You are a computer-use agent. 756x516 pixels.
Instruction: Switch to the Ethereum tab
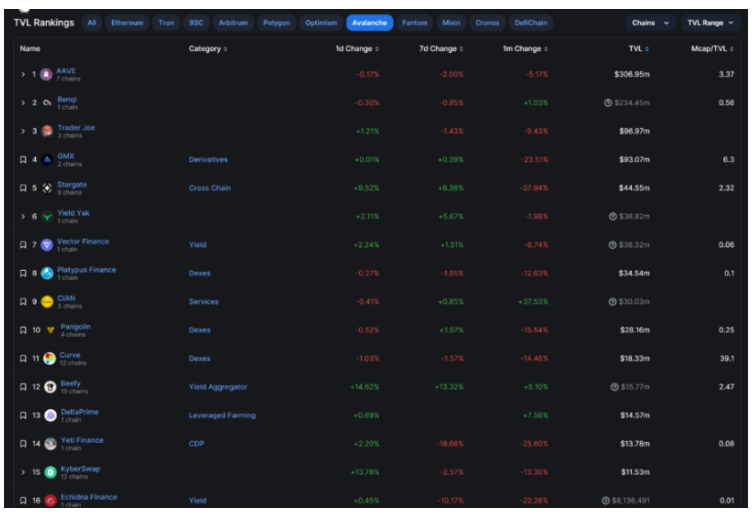pyautogui.click(x=127, y=23)
